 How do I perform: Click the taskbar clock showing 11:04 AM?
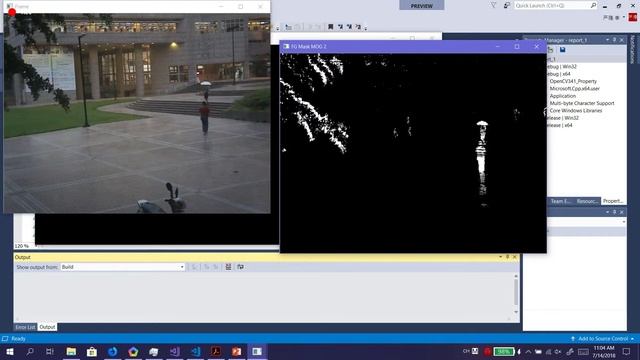pyautogui.click(x=604, y=351)
